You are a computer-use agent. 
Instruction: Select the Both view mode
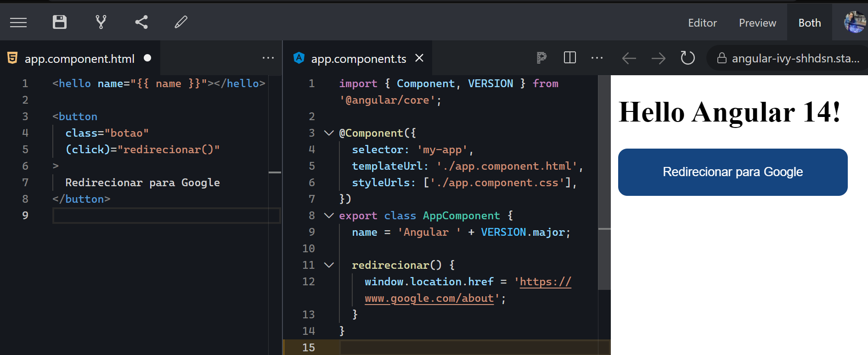pyautogui.click(x=810, y=23)
